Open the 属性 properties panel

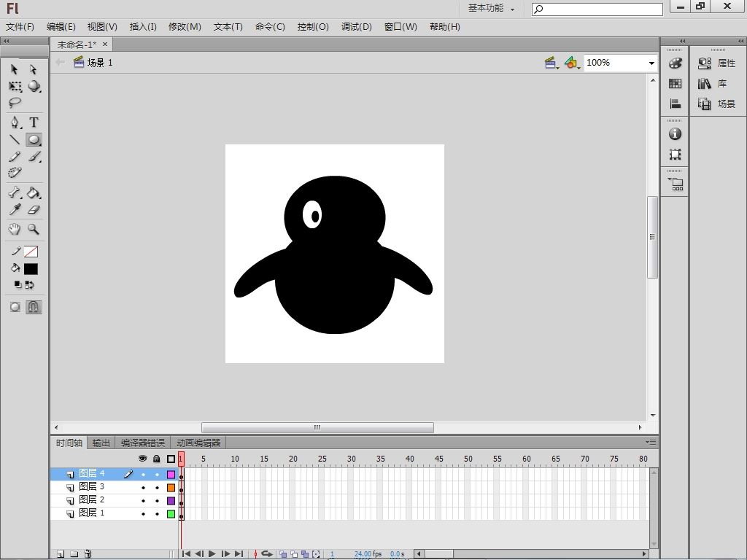point(716,63)
